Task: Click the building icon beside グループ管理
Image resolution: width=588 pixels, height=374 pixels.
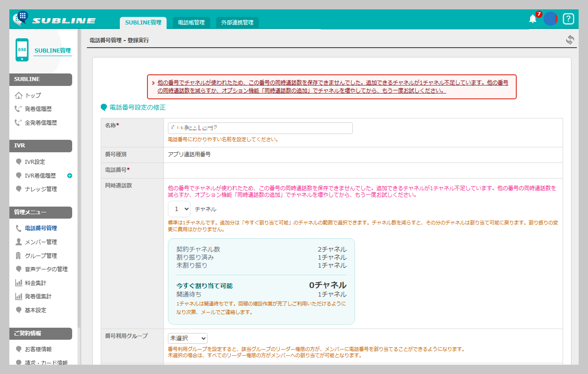Action: pyautogui.click(x=18, y=256)
